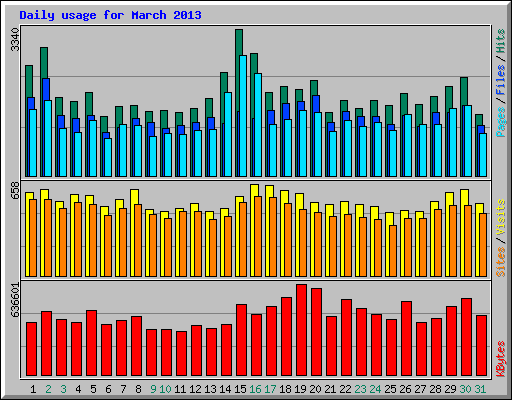Click the orange Sites bar for day 8
This screenshot has width=512, height=400.
[x=138, y=240]
